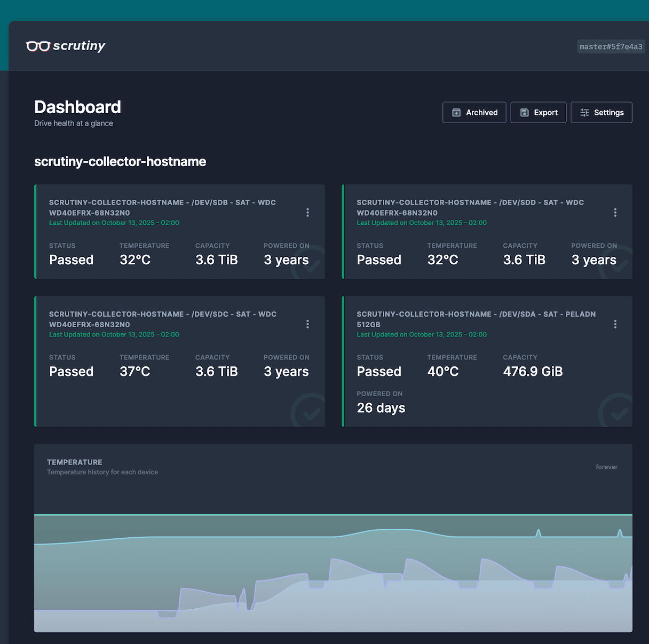The width and height of the screenshot is (649, 644).
Task: Click the 26 days powered-on value
Action: click(381, 408)
